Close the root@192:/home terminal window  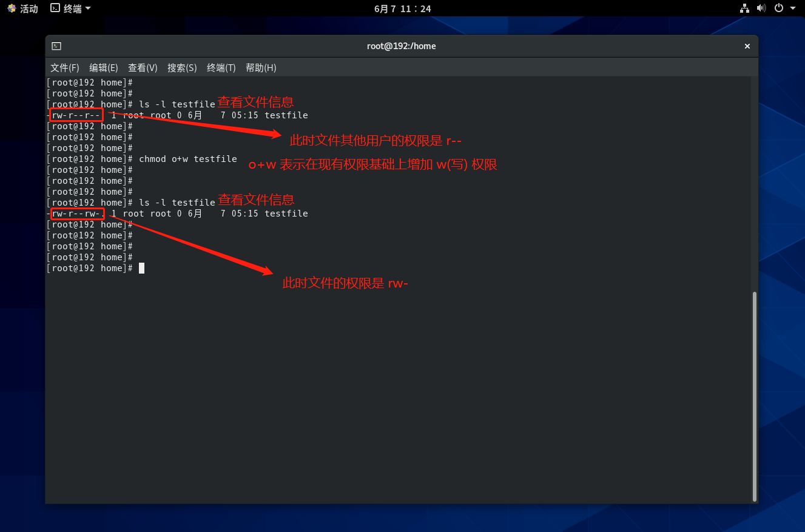tap(747, 46)
